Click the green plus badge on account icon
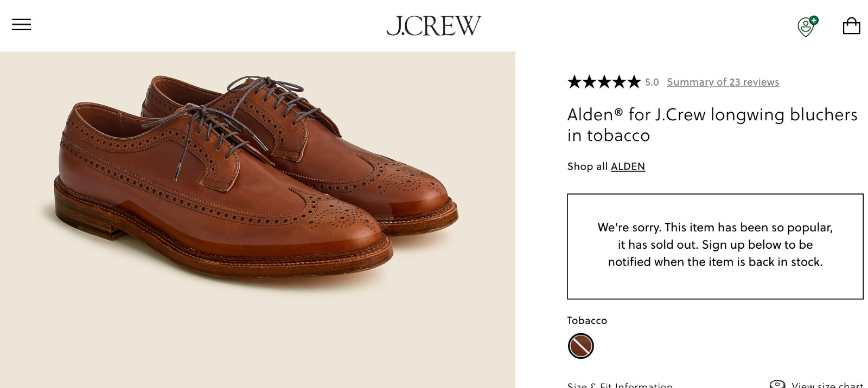Viewport: 868px width, 388px height. [x=813, y=19]
